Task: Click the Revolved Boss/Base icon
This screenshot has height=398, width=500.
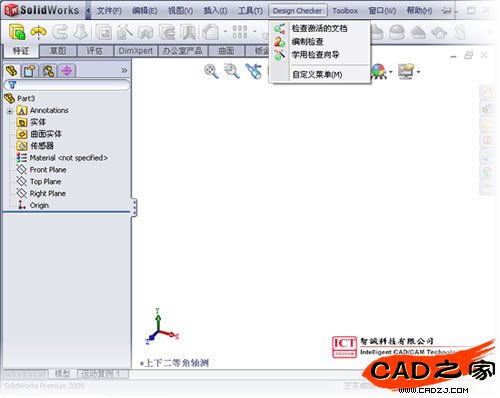Action: click(38, 32)
